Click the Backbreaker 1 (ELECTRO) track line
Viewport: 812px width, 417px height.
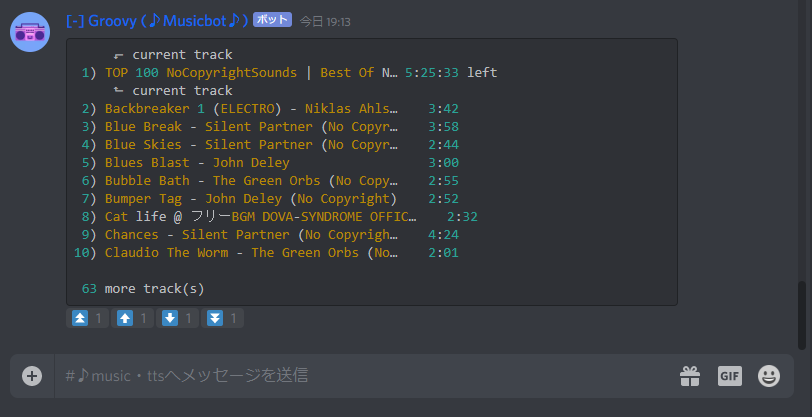pos(270,109)
